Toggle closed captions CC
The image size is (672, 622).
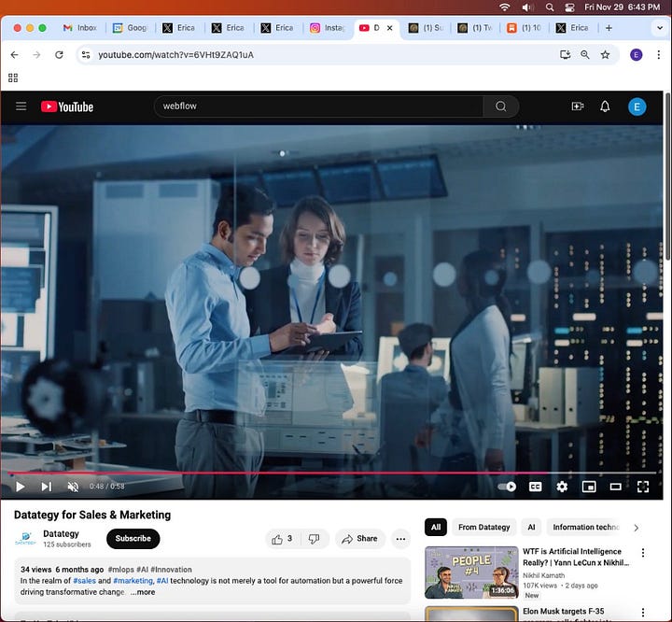[536, 487]
